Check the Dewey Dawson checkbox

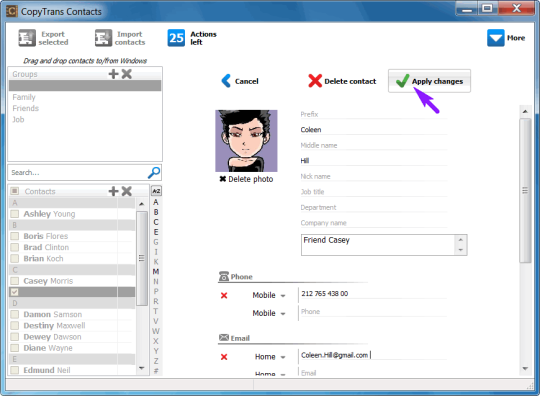pos(14,337)
